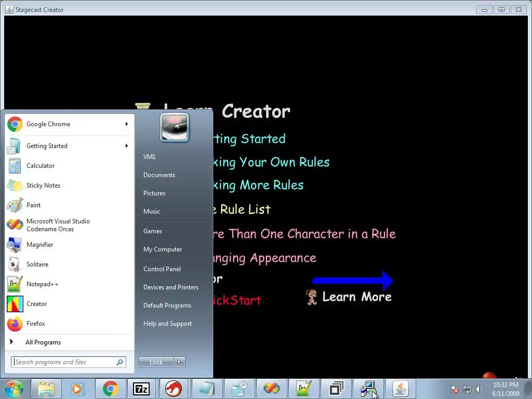Switch to the Java Stagecast taskbar icon
This screenshot has width=532, height=399.
click(401, 389)
